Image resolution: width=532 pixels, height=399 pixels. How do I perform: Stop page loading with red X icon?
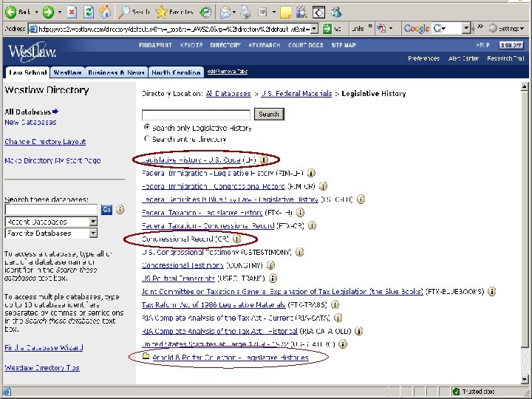[x=72, y=13]
